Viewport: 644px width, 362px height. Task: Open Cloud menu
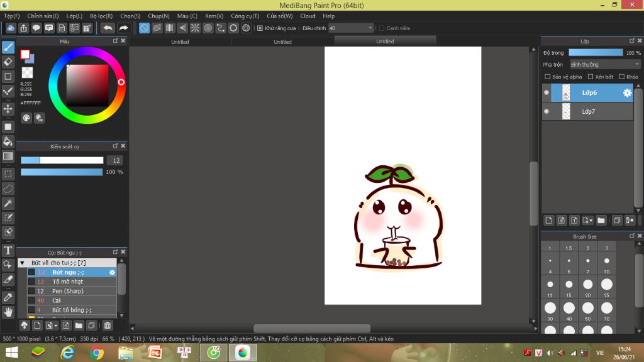click(308, 16)
